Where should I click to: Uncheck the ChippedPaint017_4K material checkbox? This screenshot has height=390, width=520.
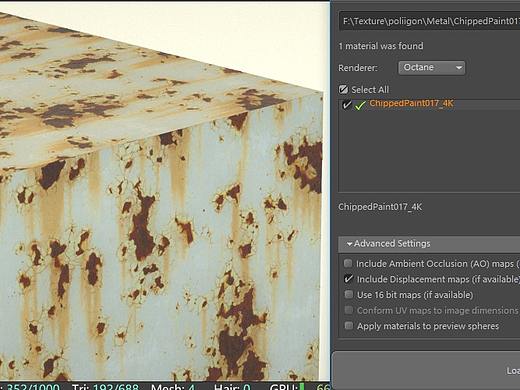click(347, 105)
